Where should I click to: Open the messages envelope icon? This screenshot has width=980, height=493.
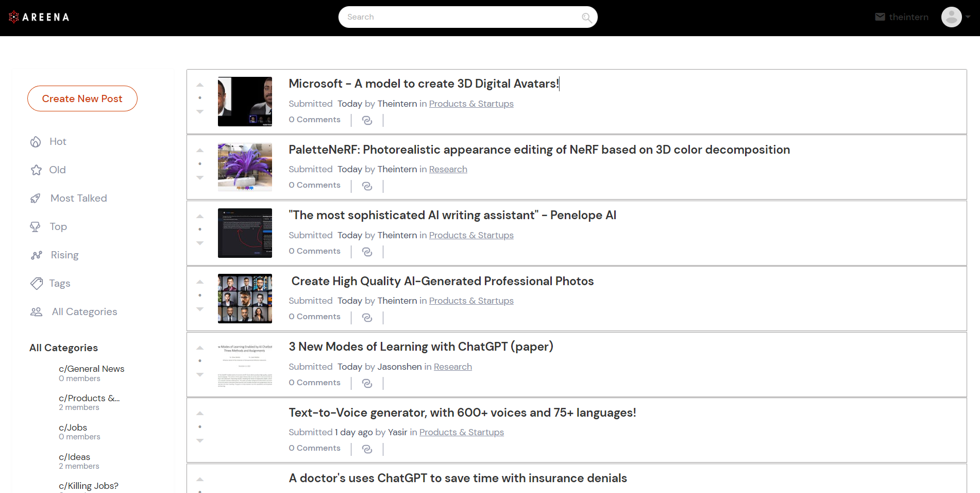coord(880,17)
